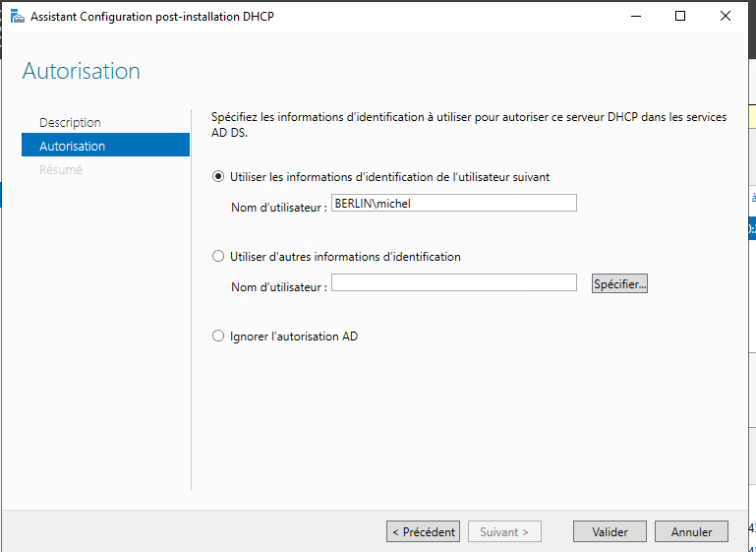
Task: Close the DHCP configuration wizard window
Action: click(726, 17)
